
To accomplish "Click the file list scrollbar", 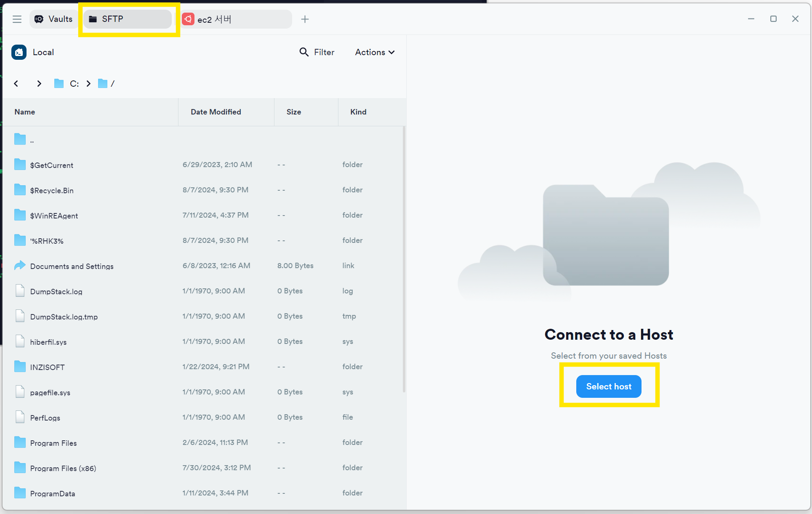I will click(404, 259).
